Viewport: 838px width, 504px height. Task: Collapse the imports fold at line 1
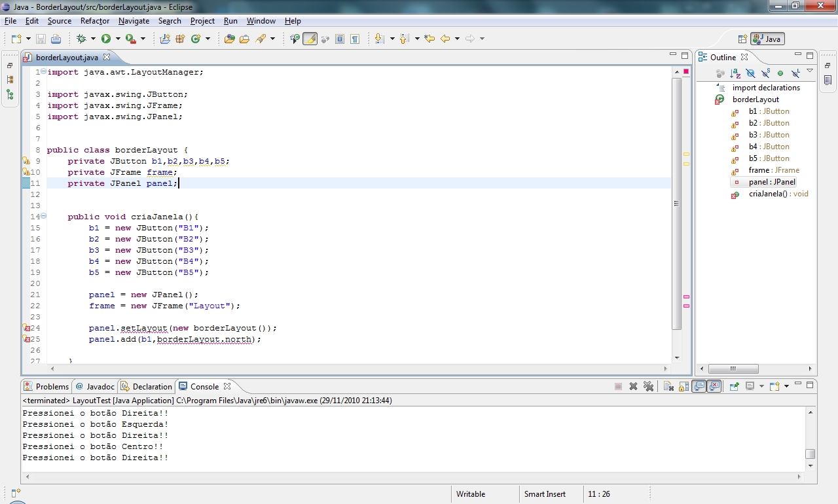pos(43,71)
